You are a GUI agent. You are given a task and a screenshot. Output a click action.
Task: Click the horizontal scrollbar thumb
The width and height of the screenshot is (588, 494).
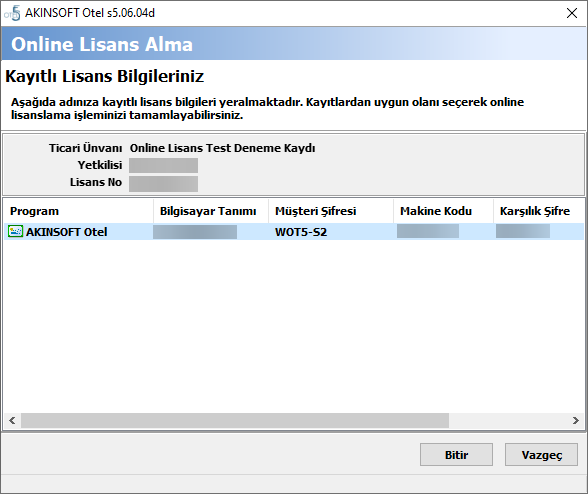pos(235,420)
